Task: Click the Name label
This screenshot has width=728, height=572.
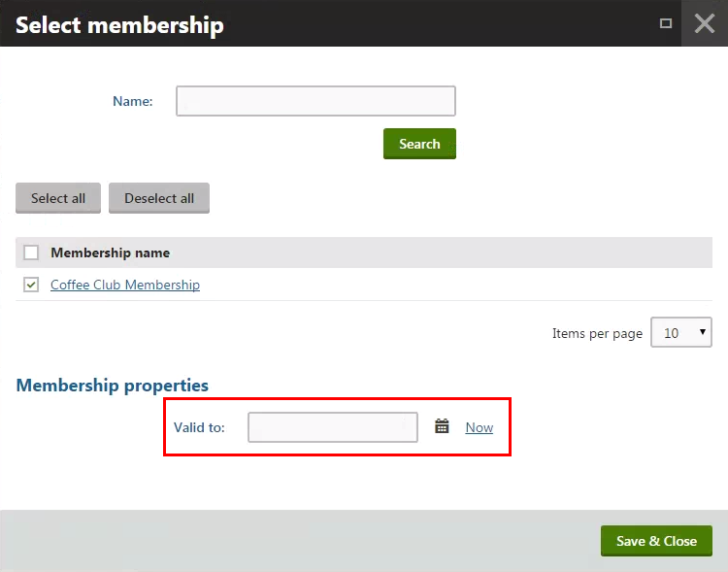Action: click(133, 101)
